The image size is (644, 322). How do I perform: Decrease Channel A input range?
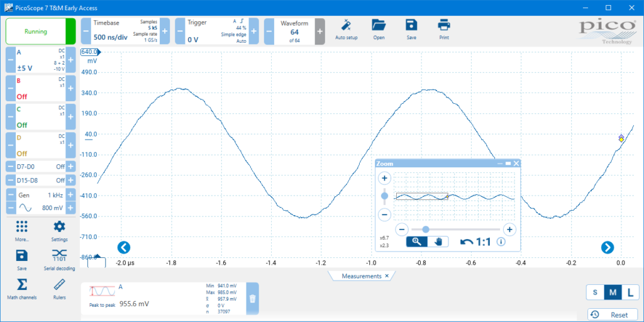(x=11, y=60)
